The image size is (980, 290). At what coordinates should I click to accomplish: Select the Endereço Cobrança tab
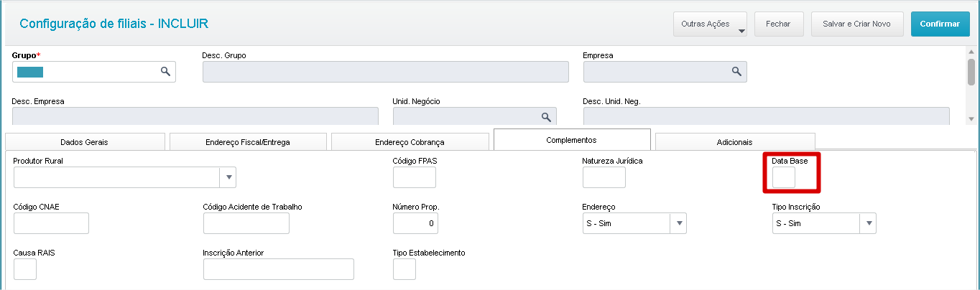(410, 142)
